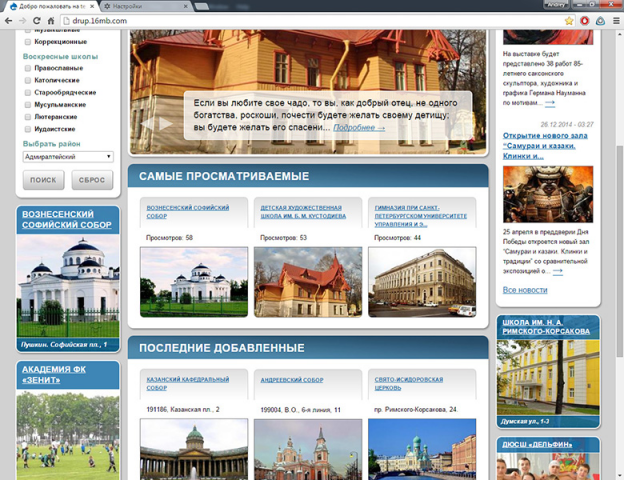Screen dimensions: 624x480
Task: Click the Andreevsky Cathedral thumbnail
Action: point(308,449)
